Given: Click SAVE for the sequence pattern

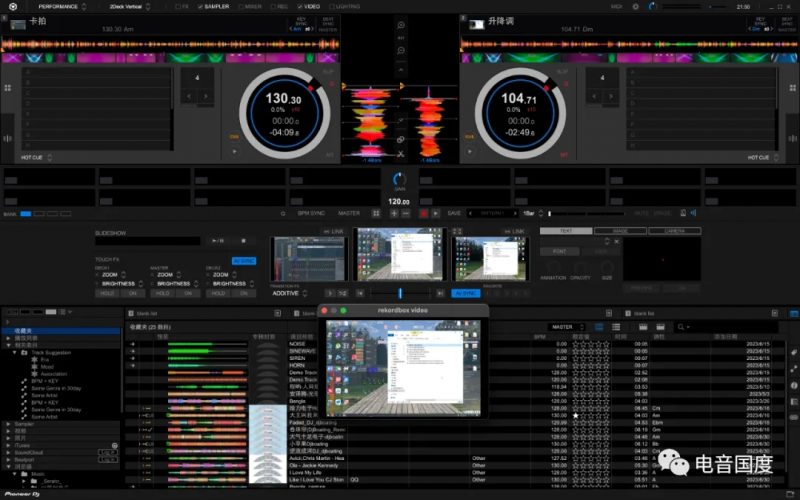Looking at the screenshot, I should click(454, 213).
